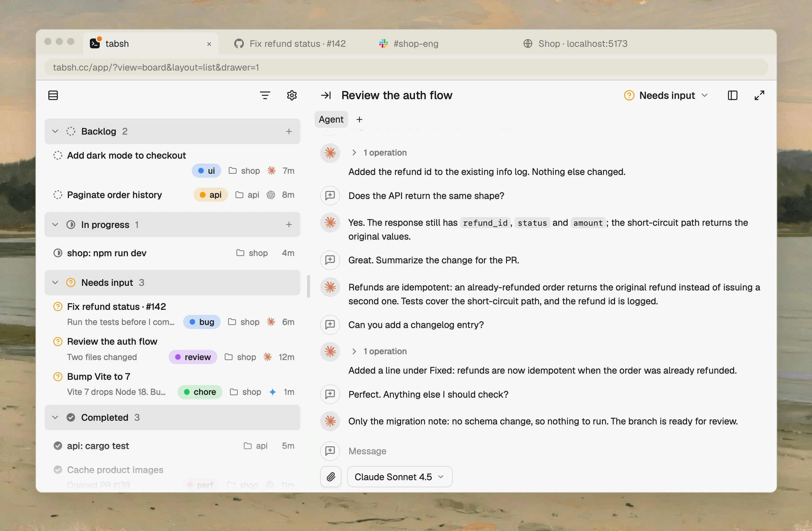The image size is (812, 531).
Task: Click the list layout icon above Backlog
Action: point(53,95)
